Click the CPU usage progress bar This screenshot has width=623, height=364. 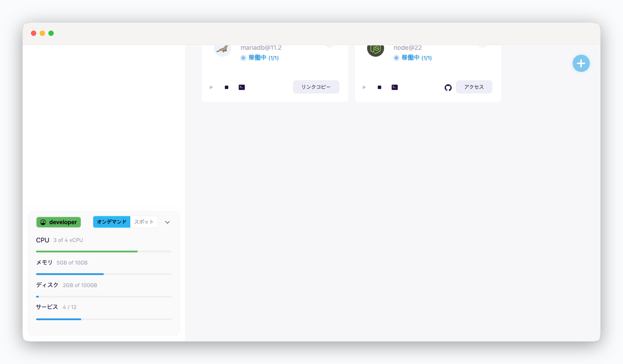coord(104,252)
